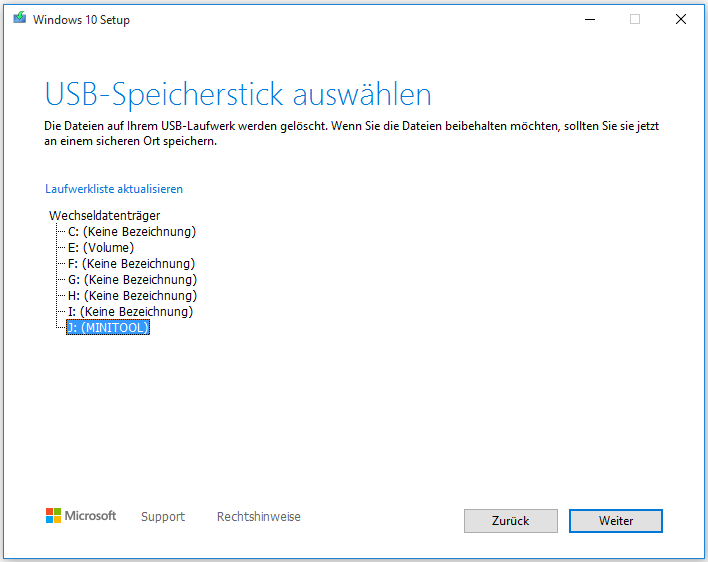708x562 pixels.
Task: Select drive E: (Volume)
Action: click(101, 247)
